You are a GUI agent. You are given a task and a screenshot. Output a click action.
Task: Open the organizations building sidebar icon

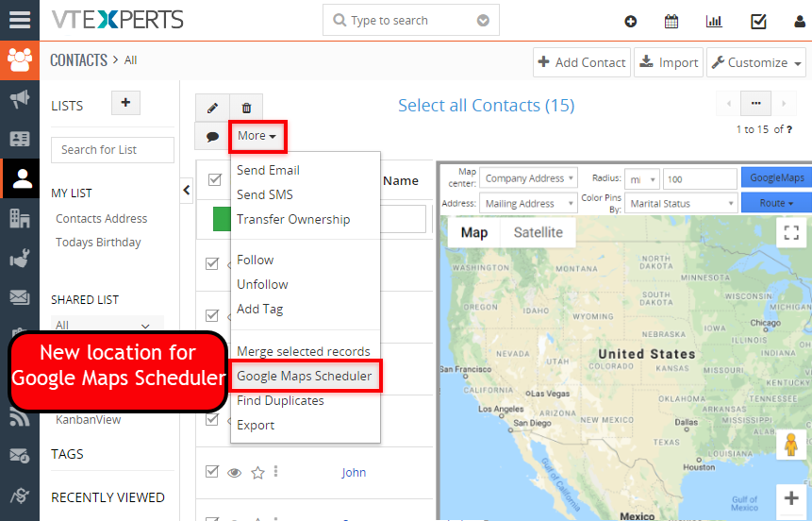coord(20,218)
